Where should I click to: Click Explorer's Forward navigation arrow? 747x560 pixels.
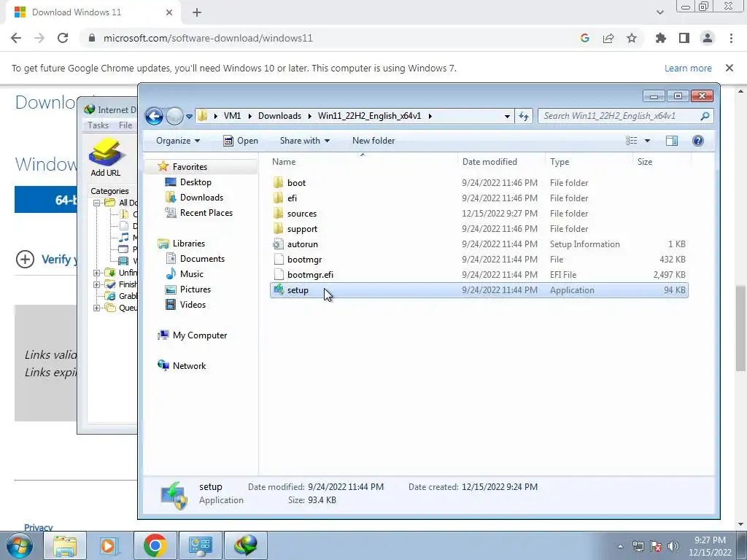click(x=174, y=116)
